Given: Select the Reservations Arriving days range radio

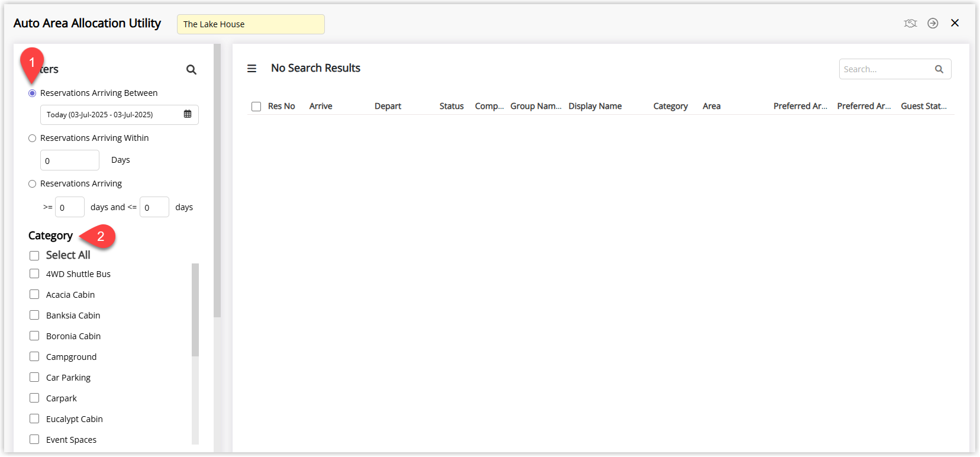Looking at the screenshot, I should [x=33, y=184].
